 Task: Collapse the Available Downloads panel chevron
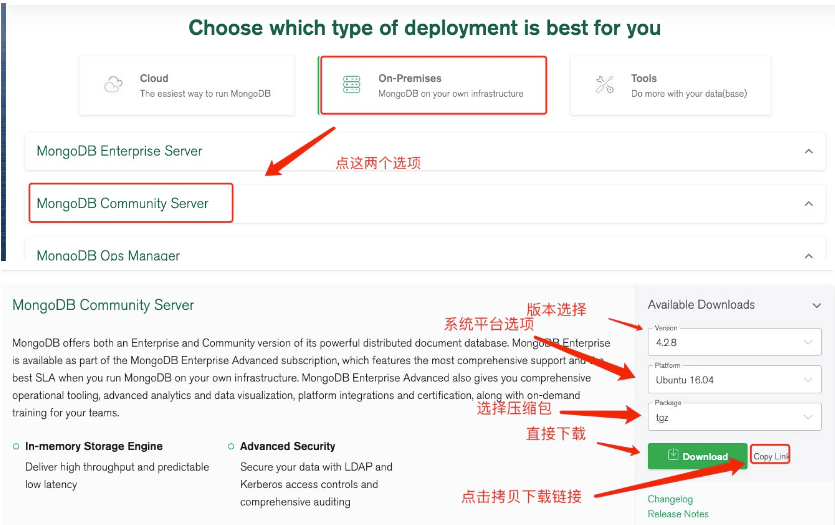pyautogui.click(x=816, y=305)
